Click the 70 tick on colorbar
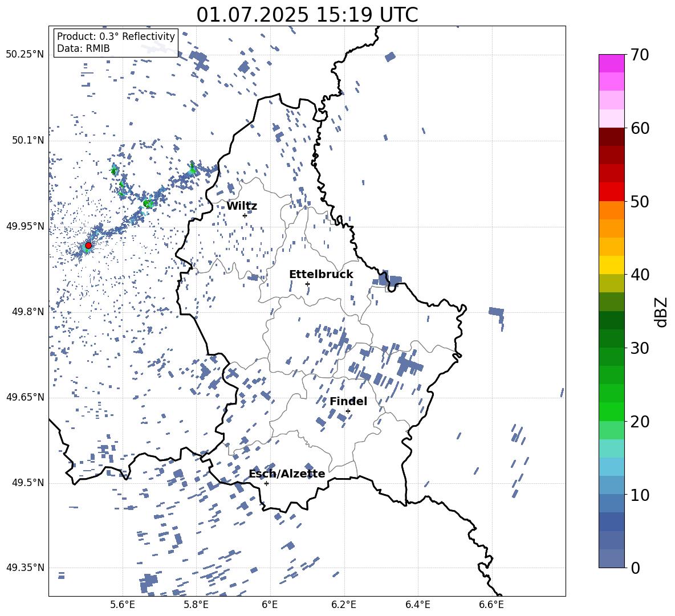 tap(640, 55)
